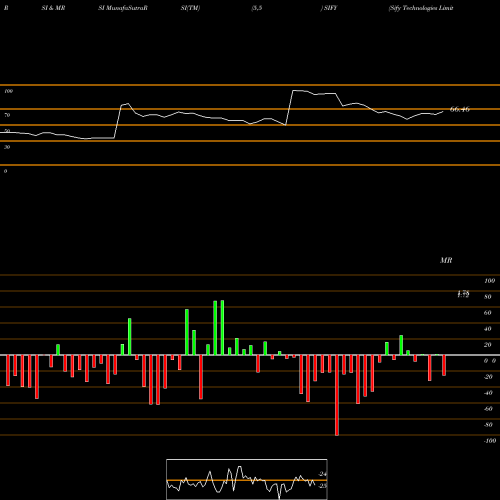Click the last red bar in MR histogram
This screenshot has height=500, width=500.
coord(444,365)
